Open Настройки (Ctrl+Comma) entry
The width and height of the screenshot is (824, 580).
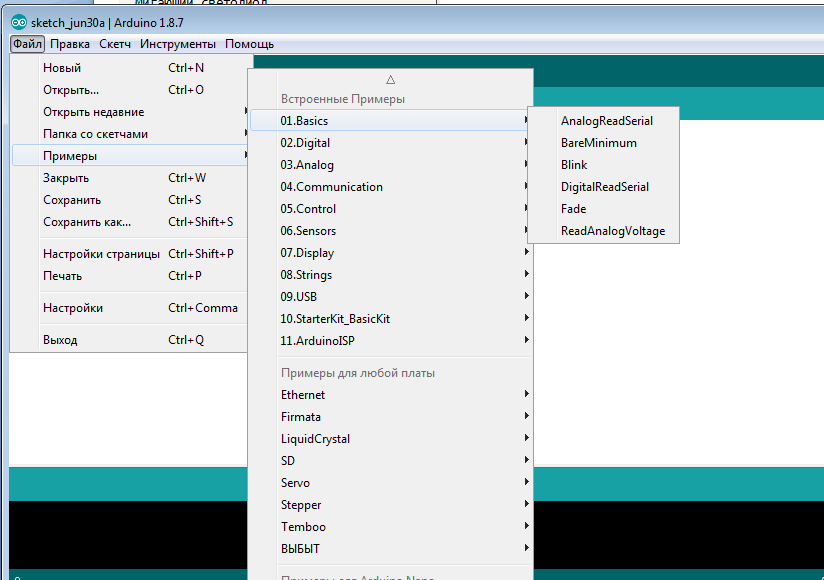pyautogui.click(x=129, y=308)
